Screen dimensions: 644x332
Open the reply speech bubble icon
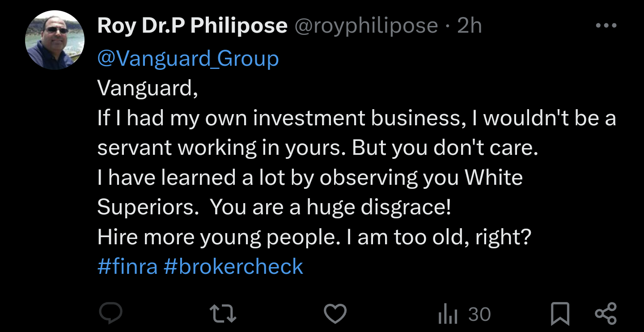[x=110, y=314]
